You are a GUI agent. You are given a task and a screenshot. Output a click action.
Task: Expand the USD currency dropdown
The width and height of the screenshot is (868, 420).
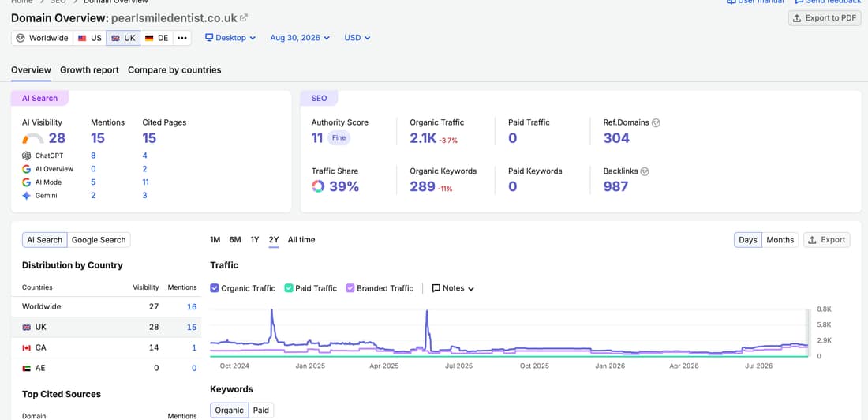pos(357,38)
